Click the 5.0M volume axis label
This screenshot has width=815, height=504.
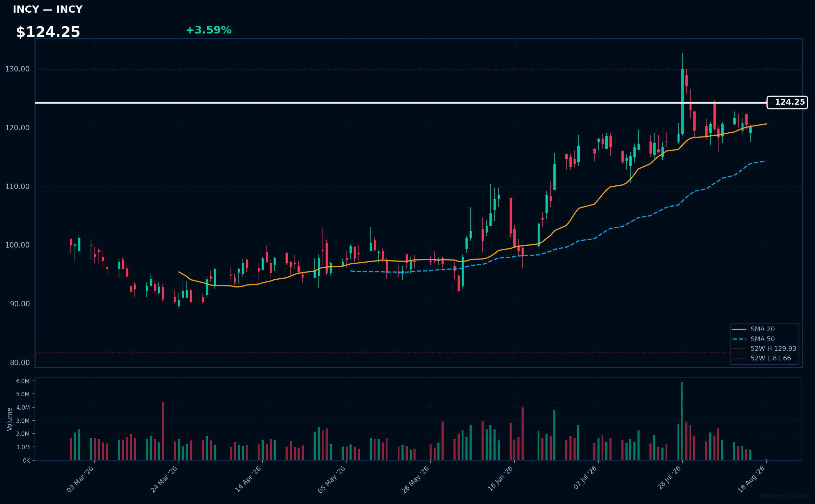(23, 394)
